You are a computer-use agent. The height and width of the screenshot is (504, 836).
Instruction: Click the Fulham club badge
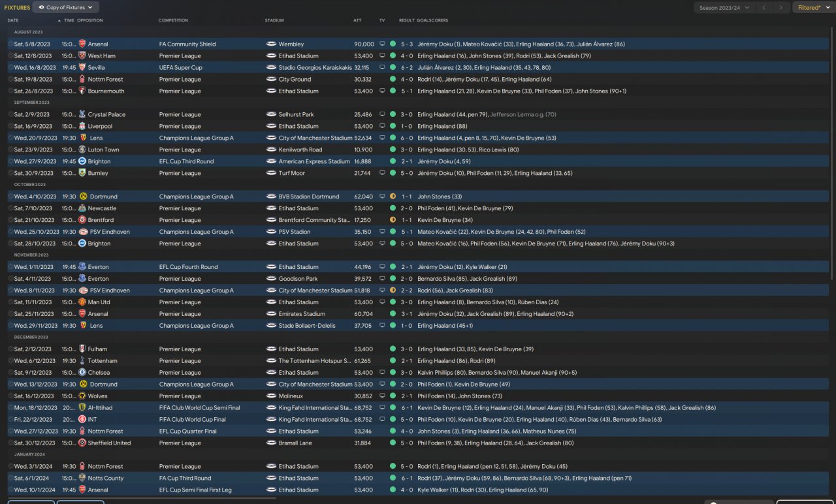pyautogui.click(x=82, y=349)
